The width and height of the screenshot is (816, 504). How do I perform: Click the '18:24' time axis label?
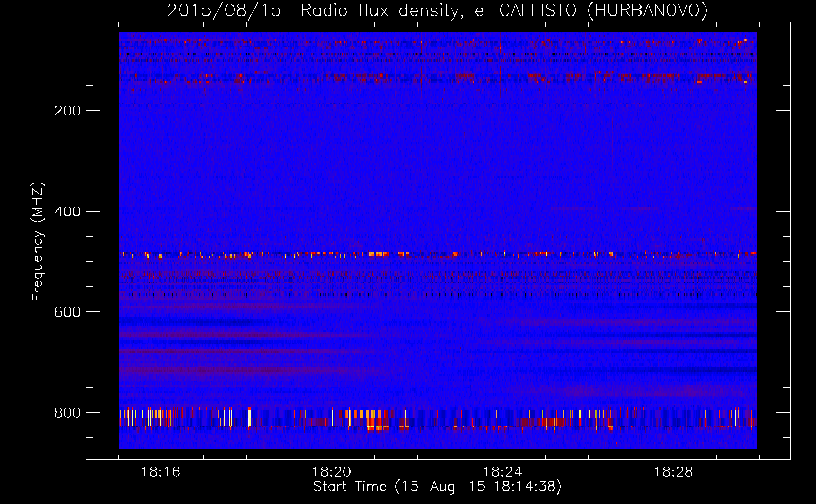[x=502, y=472]
